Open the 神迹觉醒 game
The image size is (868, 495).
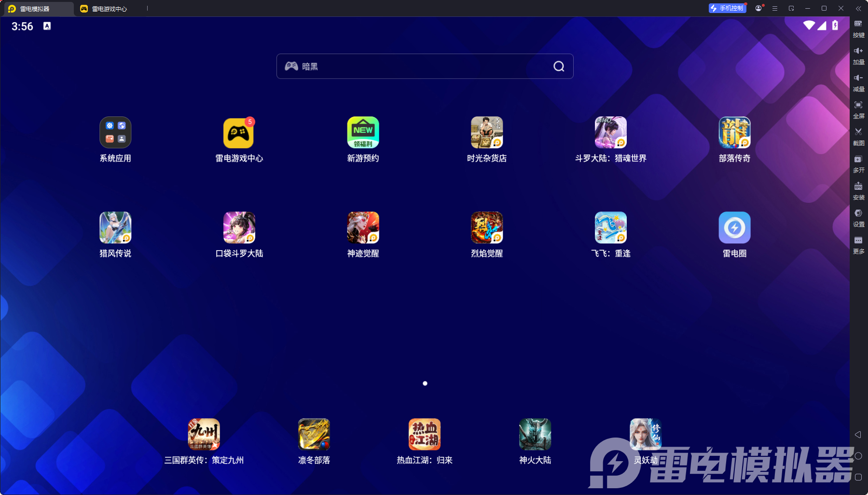tap(363, 227)
